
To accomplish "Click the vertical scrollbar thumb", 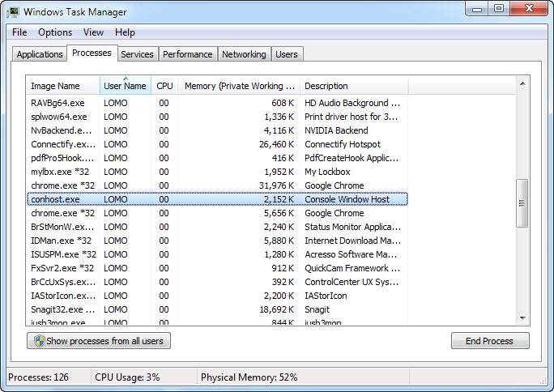I will pos(522,203).
